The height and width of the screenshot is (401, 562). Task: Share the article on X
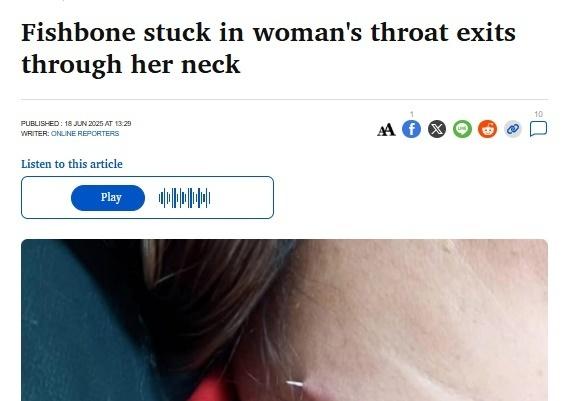437,129
